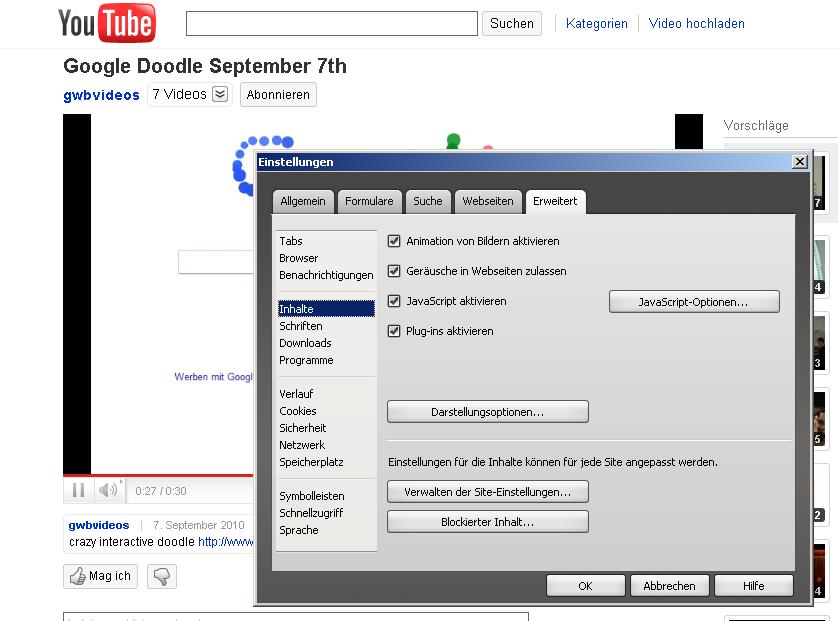Select Benachrichtigungen in the settings list

pos(326,275)
